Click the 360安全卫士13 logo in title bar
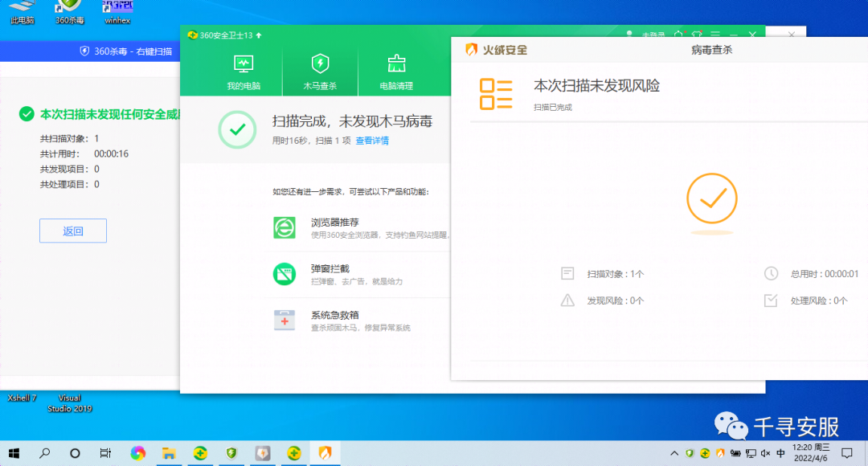This screenshot has height=466, width=868. coord(193,35)
